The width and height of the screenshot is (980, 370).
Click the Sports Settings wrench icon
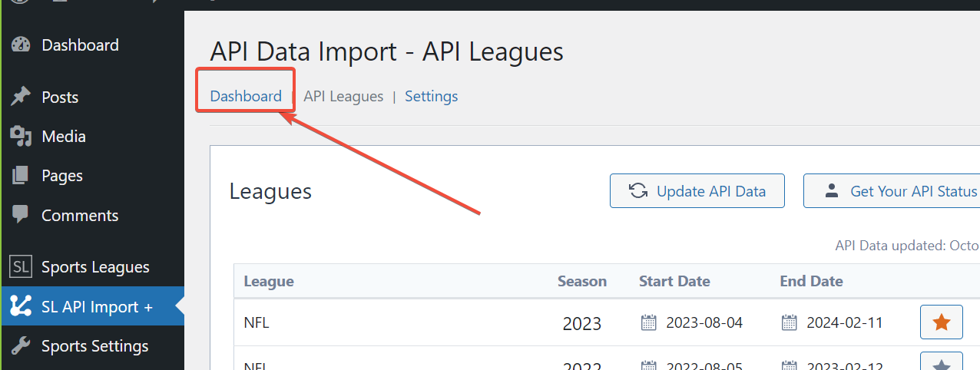coord(21,345)
